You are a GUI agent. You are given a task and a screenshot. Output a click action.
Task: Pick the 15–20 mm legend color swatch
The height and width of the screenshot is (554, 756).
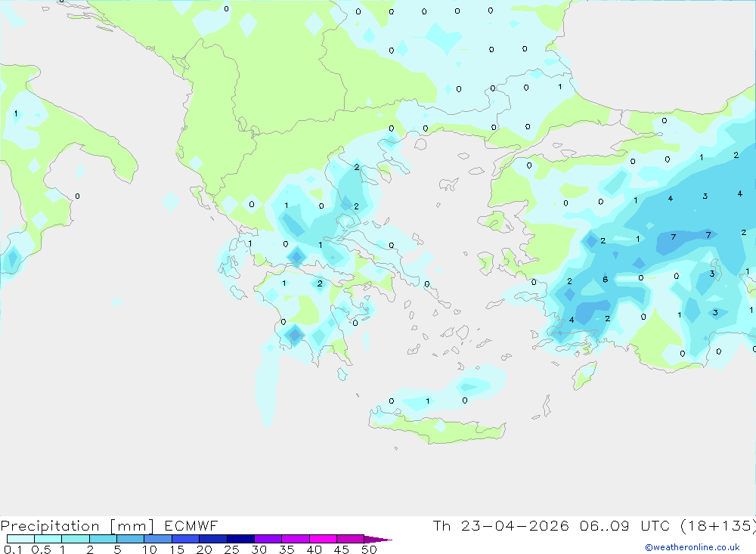click(x=186, y=539)
